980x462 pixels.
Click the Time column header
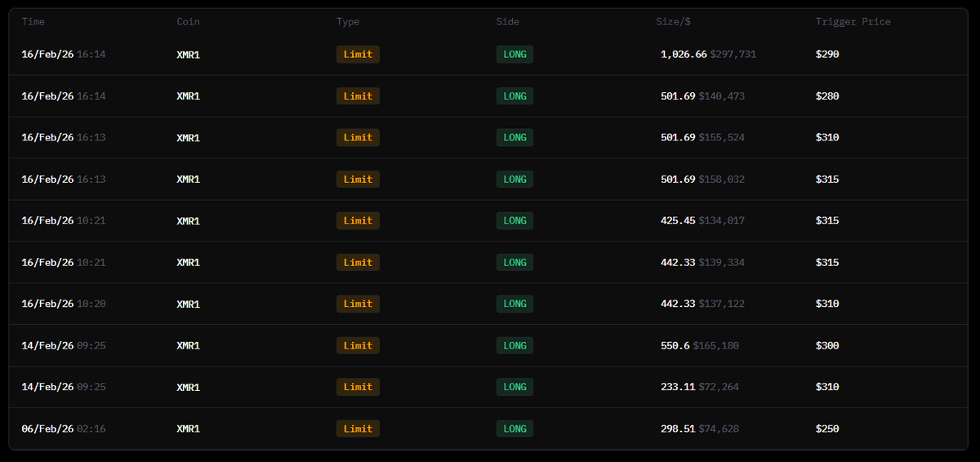pos(33,22)
